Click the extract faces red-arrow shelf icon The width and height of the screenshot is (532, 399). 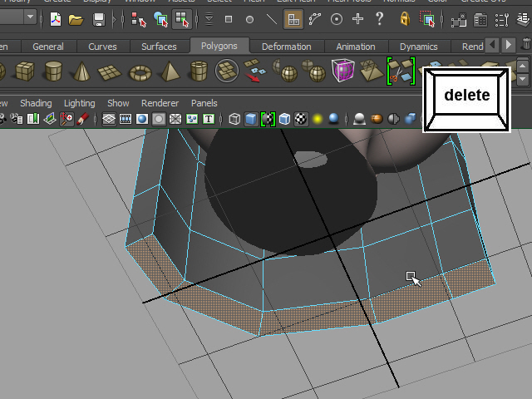255,71
